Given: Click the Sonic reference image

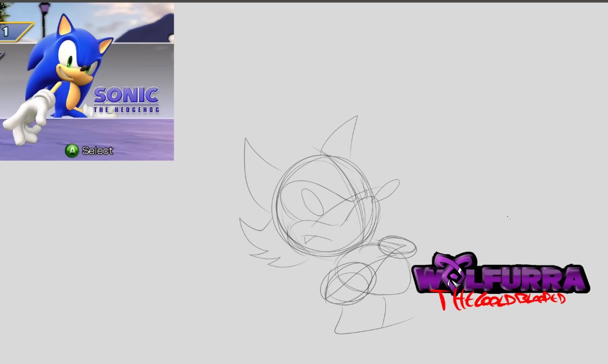Looking at the screenshot, I should tap(87, 81).
